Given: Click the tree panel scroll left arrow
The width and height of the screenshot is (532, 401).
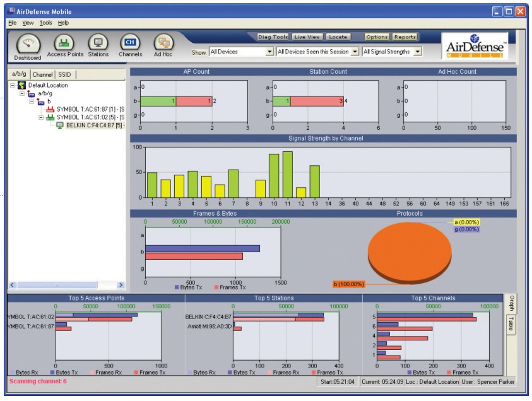Looking at the screenshot, I should click(12, 285).
